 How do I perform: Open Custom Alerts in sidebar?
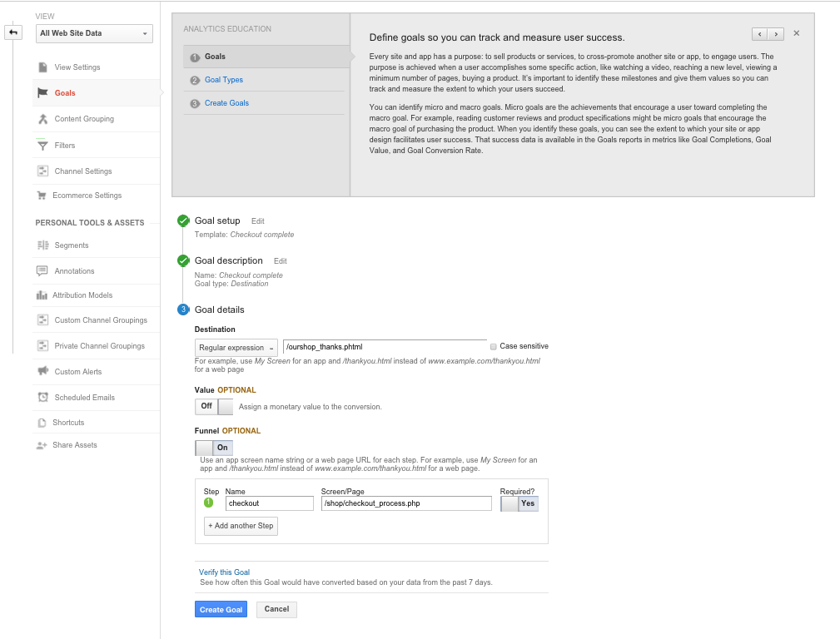tap(77, 371)
